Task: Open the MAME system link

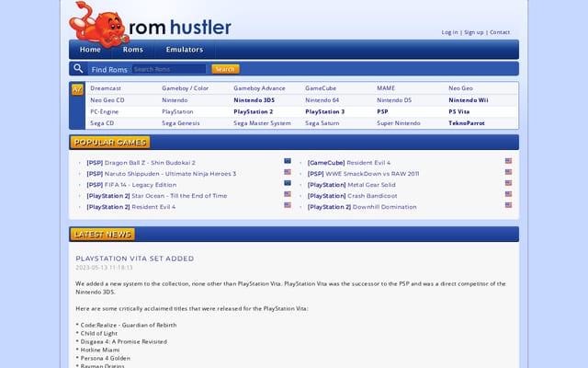Action: point(386,88)
